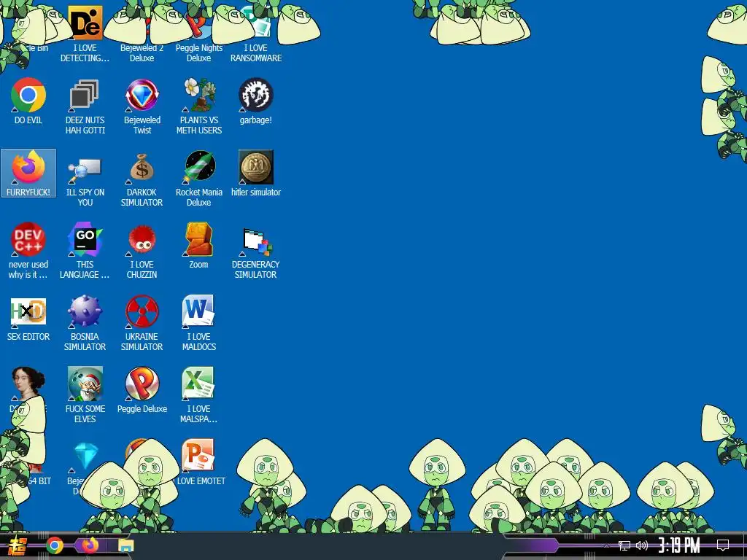Open the Action Center notifications icon
The width and height of the screenshot is (747, 560).
723,545
